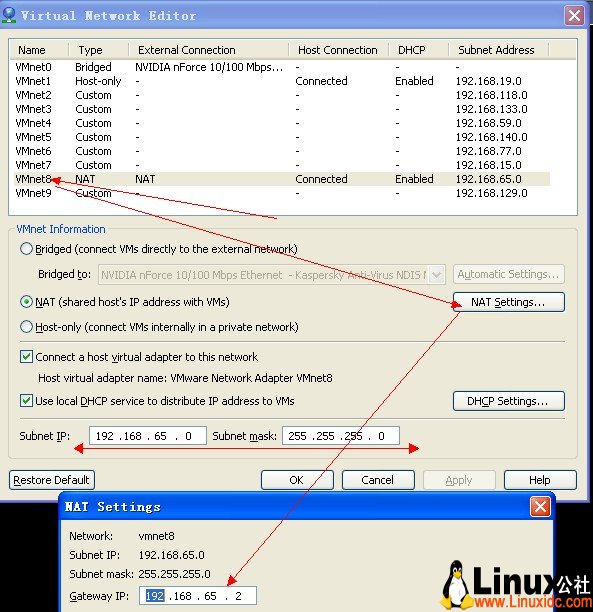593x612 pixels.
Task: Click the Gateway IP field in NAT Settings
Action: coord(198,596)
